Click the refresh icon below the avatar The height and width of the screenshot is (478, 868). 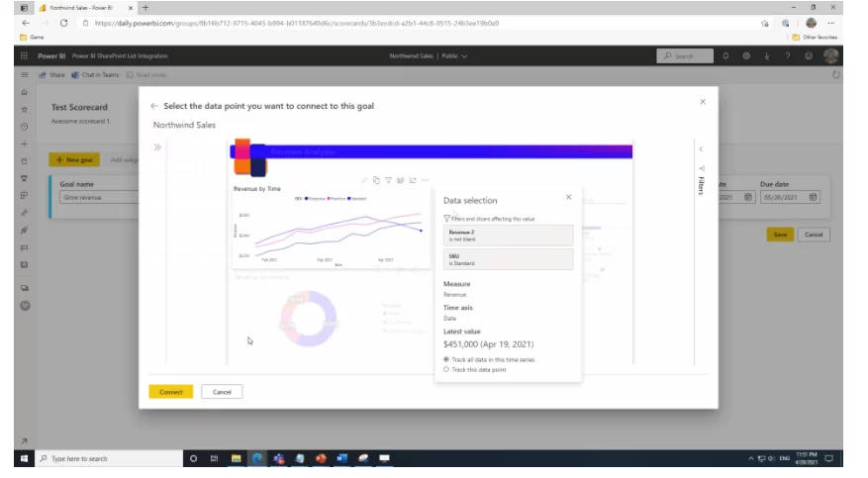click(x=836, y=74)
